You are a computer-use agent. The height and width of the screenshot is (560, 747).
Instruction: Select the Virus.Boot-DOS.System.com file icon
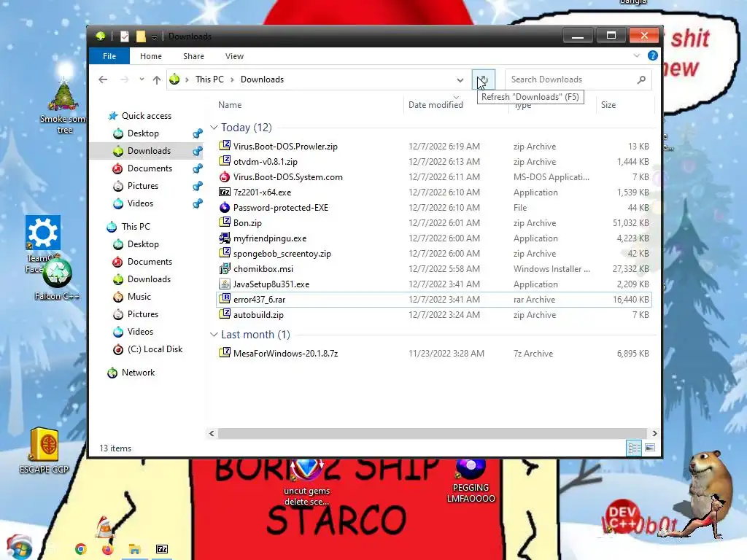point(225,176)
